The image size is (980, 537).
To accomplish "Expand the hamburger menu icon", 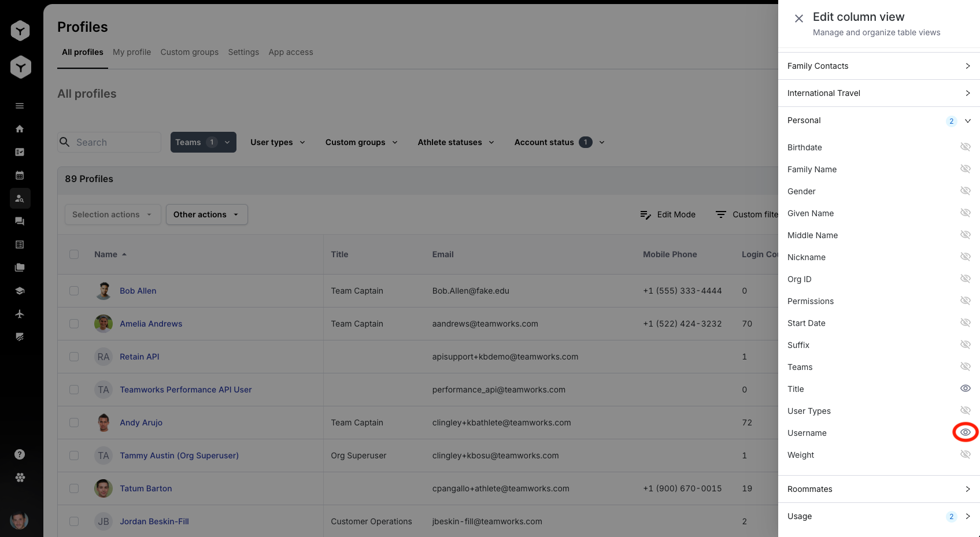I will (x=20, y=106).
